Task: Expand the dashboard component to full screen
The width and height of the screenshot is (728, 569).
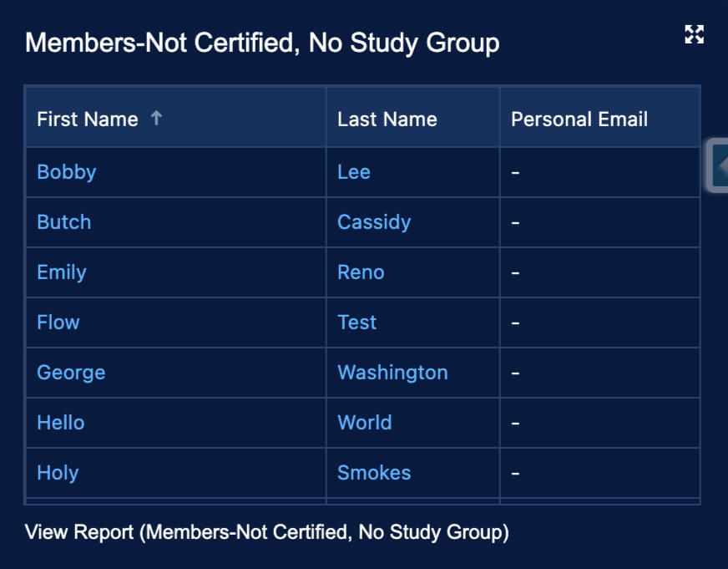Action: [x=694, y=34]
